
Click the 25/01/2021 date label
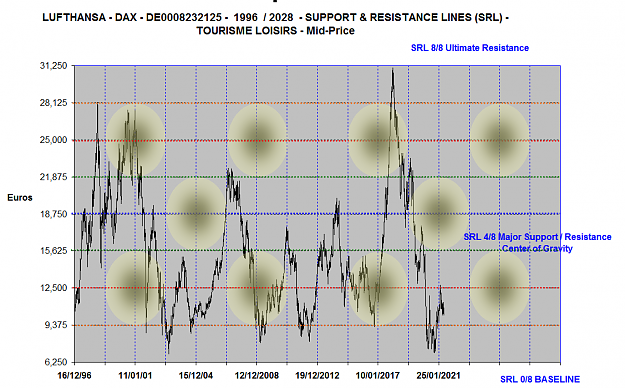click(x=438, y=376)
